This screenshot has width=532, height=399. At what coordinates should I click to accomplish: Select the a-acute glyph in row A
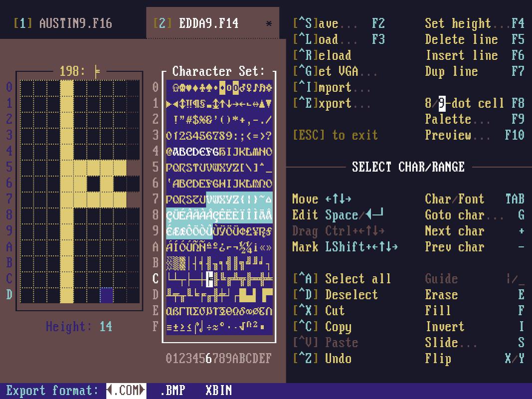(170, 247)
